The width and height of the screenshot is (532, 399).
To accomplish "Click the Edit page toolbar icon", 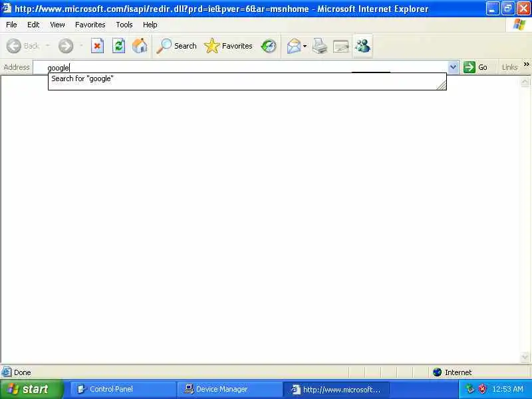I will pos(341,46).
